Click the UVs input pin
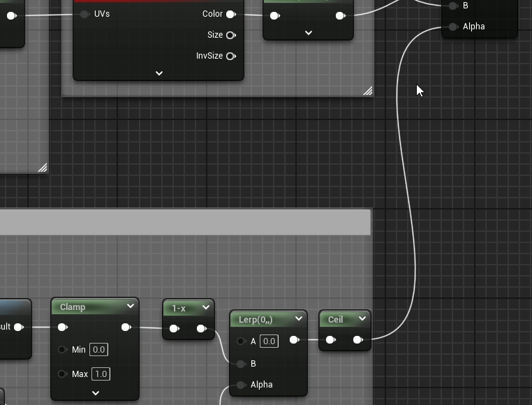532x405 pixels. 84,14
